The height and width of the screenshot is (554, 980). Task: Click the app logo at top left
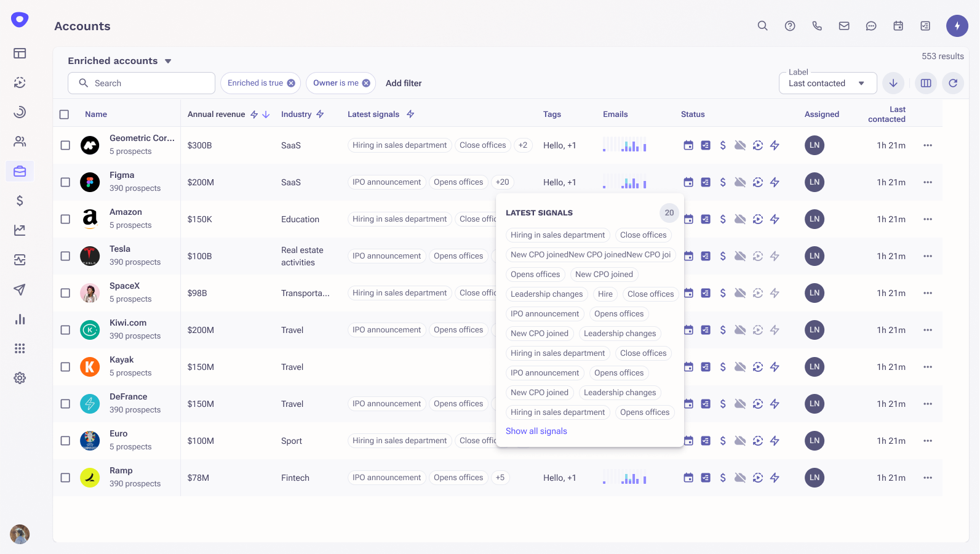pos(20,20)
